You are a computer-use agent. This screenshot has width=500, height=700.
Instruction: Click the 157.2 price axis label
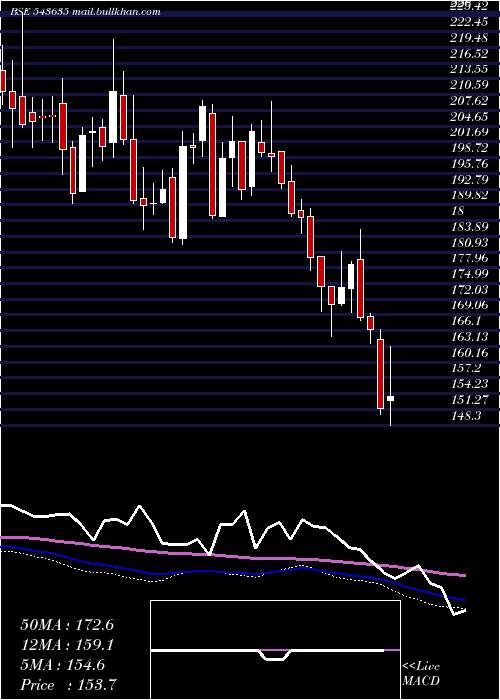point(465,368)
